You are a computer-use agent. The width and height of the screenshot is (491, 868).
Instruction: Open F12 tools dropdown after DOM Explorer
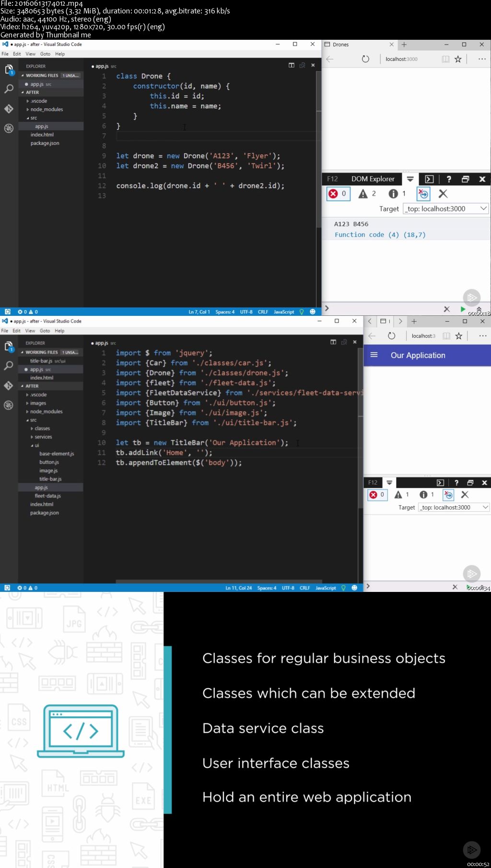(x=410, y=179)
